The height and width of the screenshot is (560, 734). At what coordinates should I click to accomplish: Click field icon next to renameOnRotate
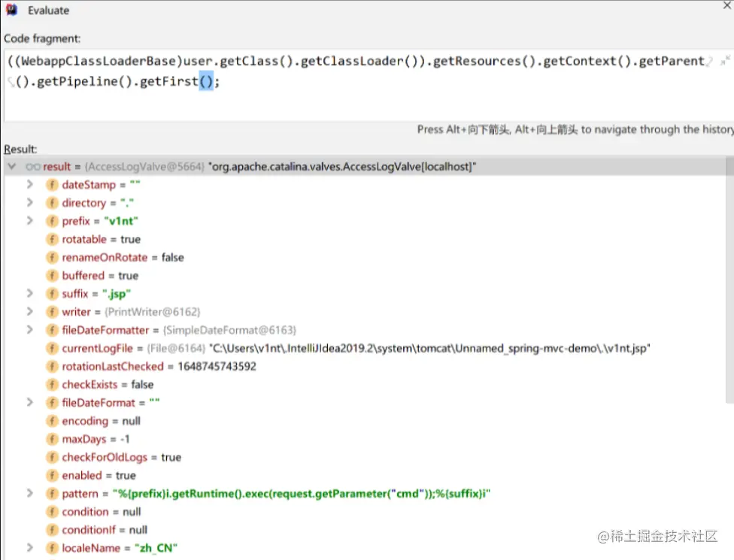tap(51, 257)
